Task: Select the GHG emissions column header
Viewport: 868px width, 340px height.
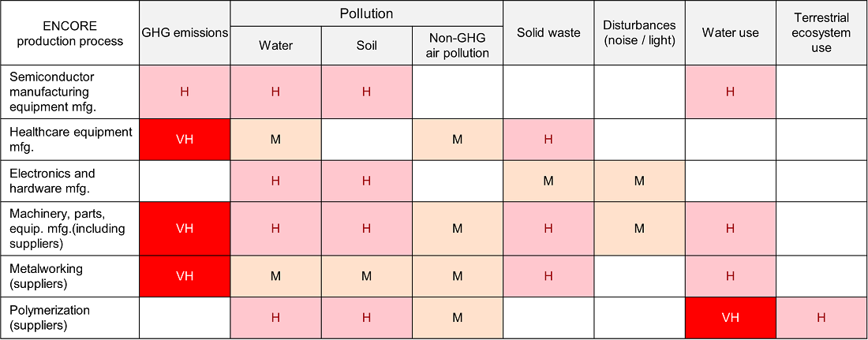Action: (x=185, y=33)
